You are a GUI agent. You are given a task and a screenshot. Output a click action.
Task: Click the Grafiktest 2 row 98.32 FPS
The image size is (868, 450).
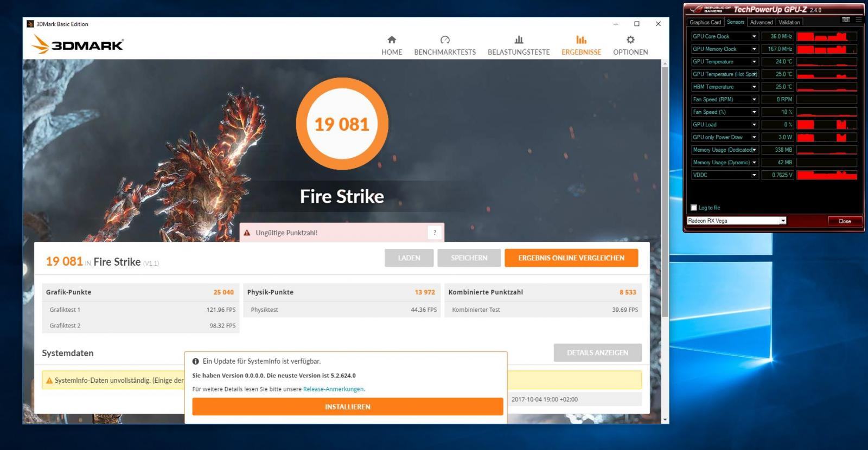click(x=141, y=325)
